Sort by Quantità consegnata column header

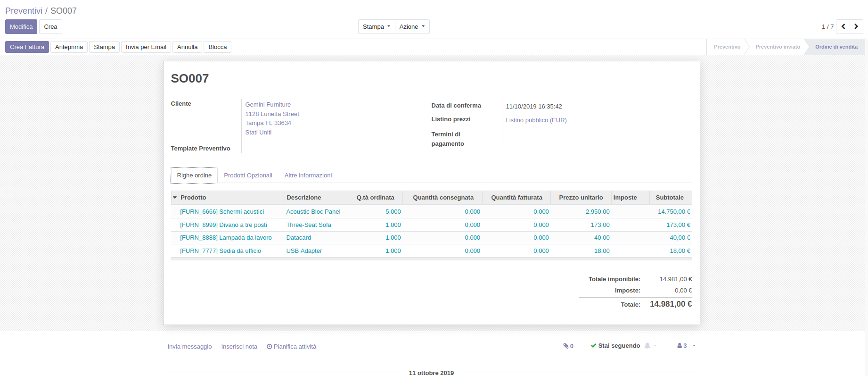[443, 198]
